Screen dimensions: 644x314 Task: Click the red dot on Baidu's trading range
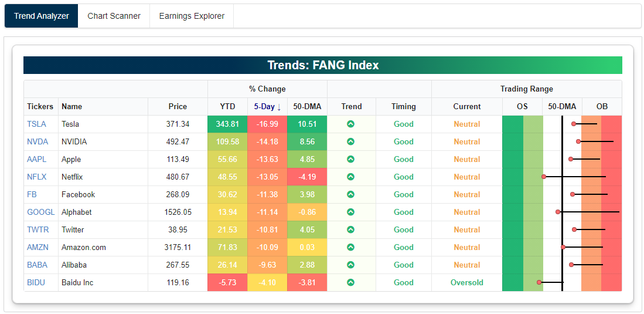click(539, 282)
